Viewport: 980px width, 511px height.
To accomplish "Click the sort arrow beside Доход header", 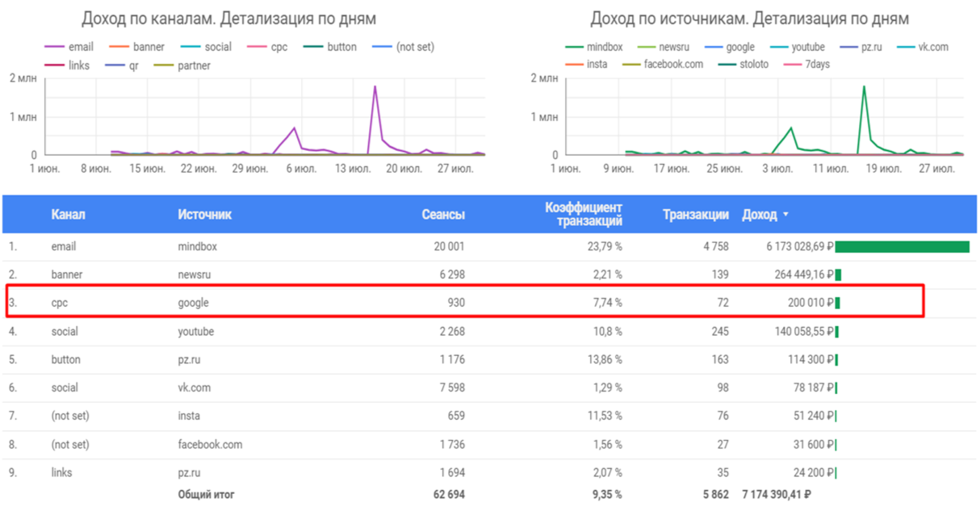I will (x=785, y=216).
